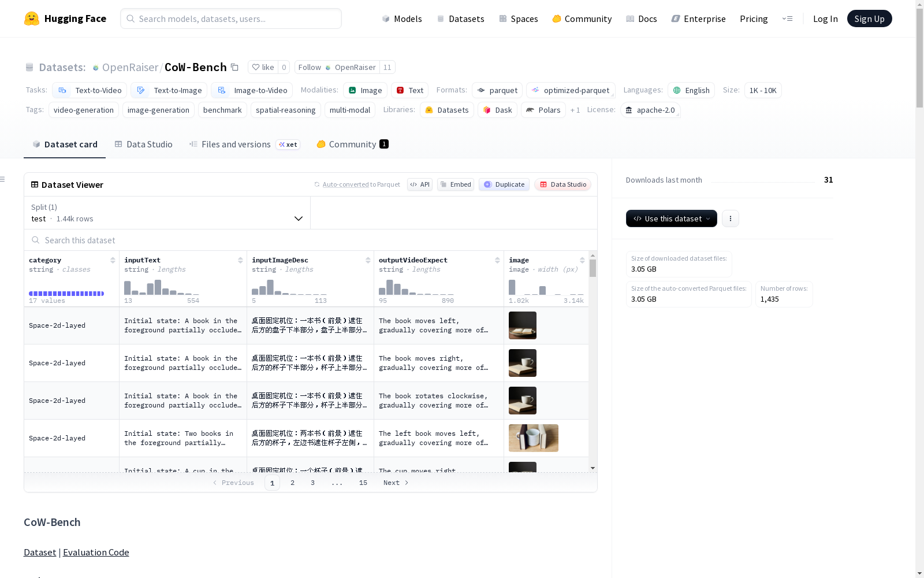Visit the Pricing page
The width and height of the screenshot is (924, 578).
(x=754, y=18)
